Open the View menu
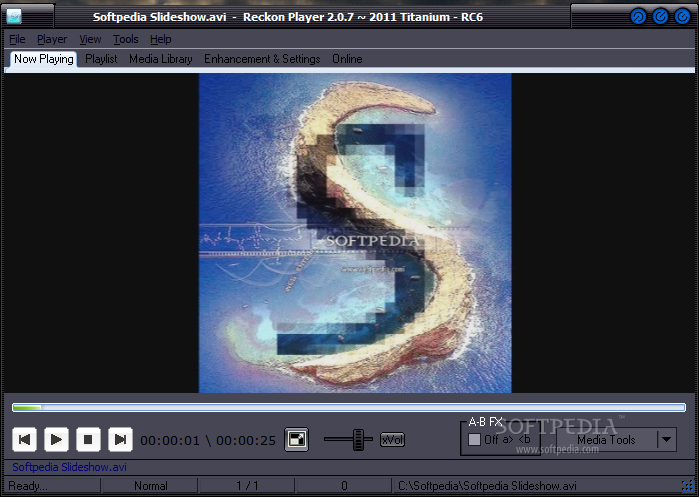This screenshot has height=497, width=699. point(90,39)
